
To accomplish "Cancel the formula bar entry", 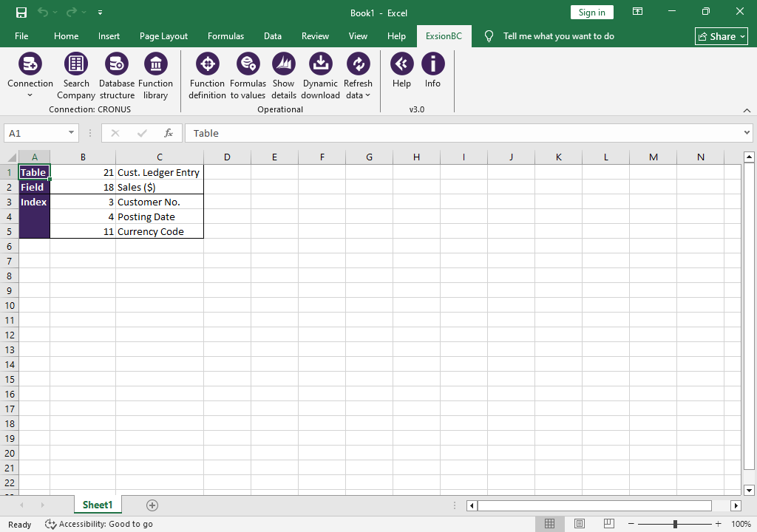I will tap(115, 133).
